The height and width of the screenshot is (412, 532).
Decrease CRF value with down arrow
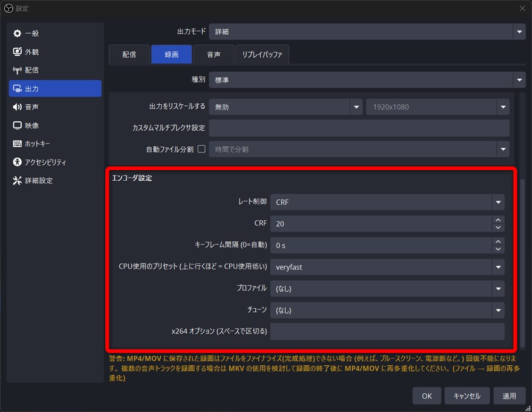[x=498, y=228]
